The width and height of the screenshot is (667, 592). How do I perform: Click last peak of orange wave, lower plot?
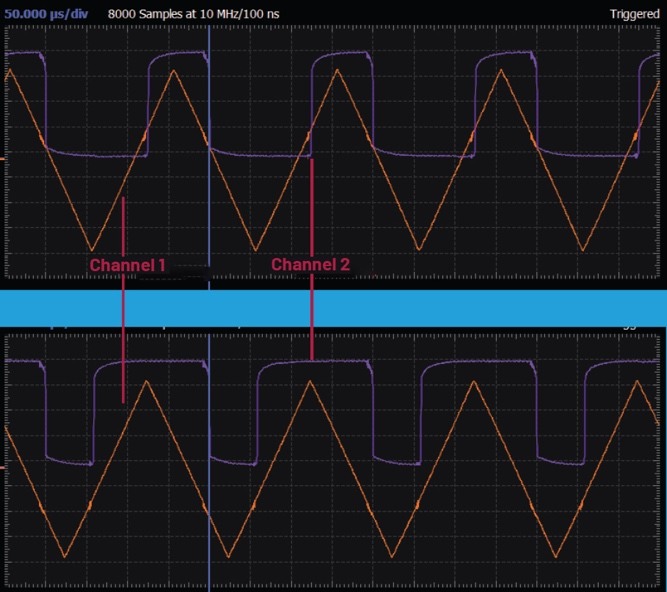point(638,380)
